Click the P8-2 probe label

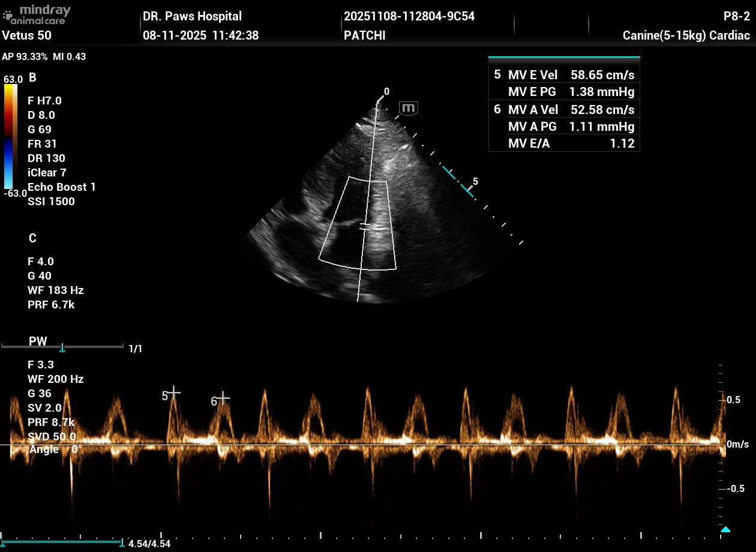[737, 16]
